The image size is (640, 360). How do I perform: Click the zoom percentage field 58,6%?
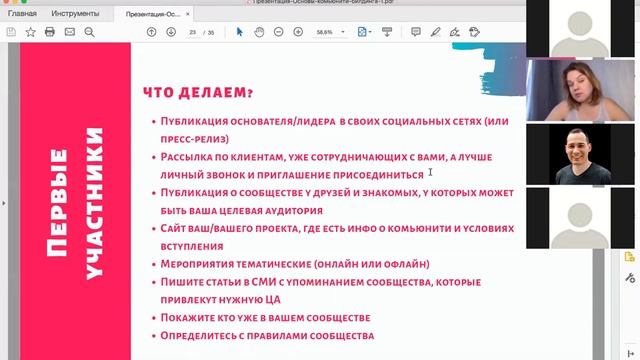pyautogui.click(x=325, y=32)
